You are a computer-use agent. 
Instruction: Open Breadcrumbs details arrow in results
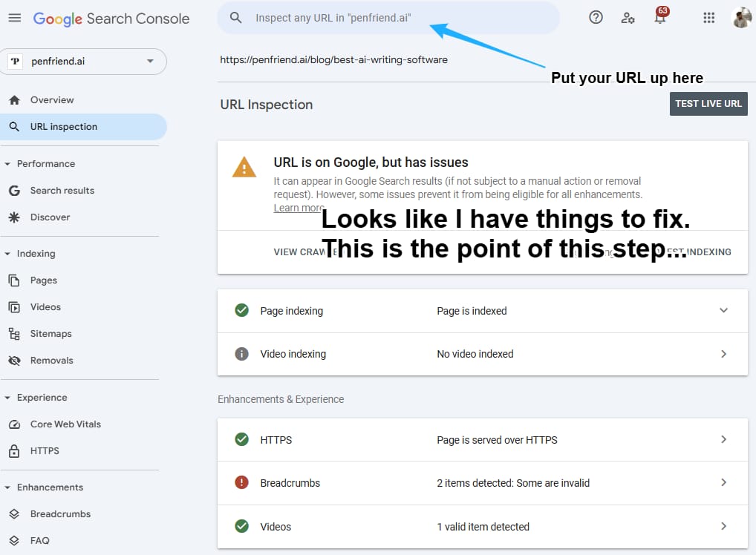[723, 482]
